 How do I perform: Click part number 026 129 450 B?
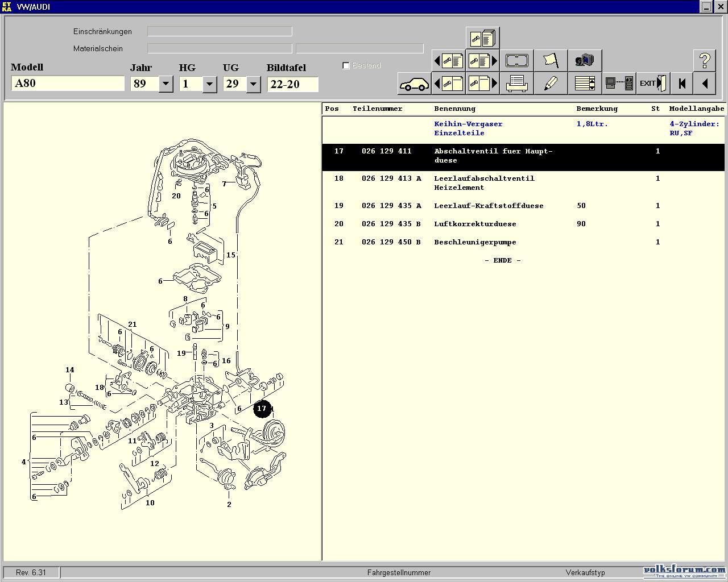tap(391, 242)
